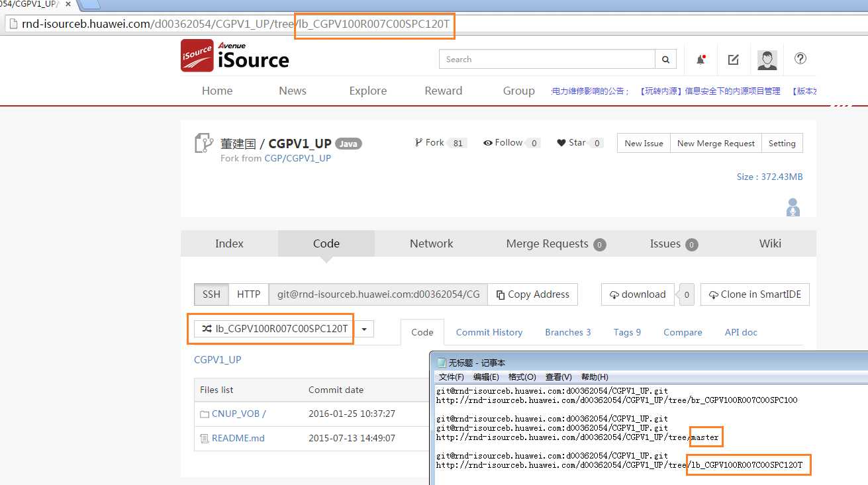Follow the repository
Viewport: 868px width, 485px height.
503,142
